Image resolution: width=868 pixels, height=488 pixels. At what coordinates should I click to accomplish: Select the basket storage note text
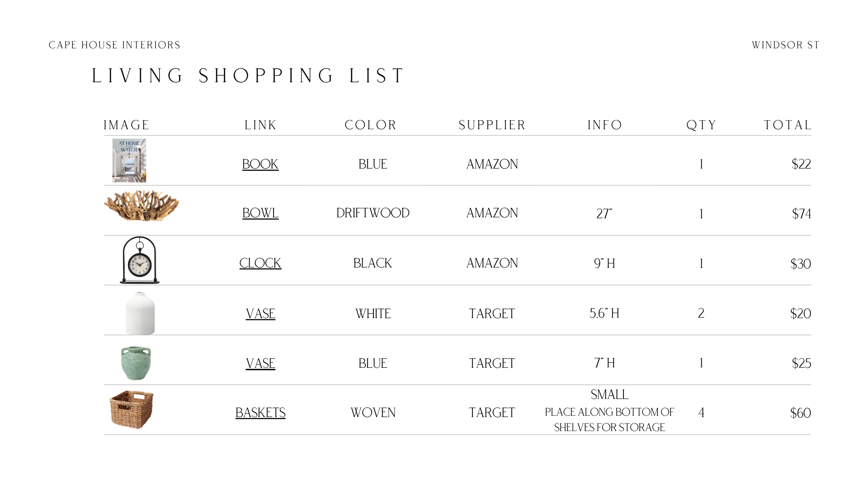[609, 419]
